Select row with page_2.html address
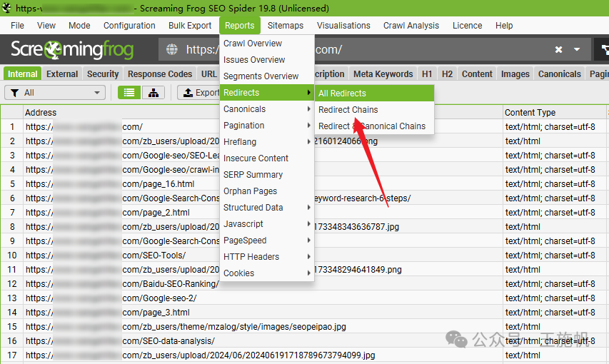 [304, 213]
